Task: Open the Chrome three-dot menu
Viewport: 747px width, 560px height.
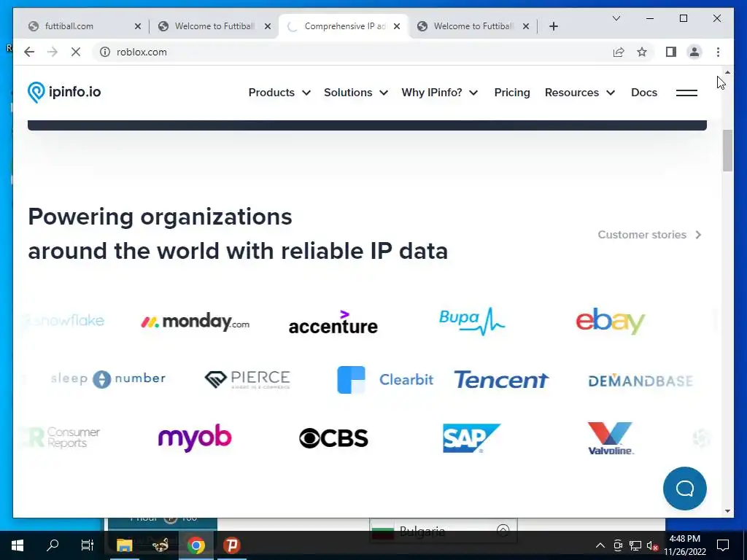Action: tap(718, 52)
